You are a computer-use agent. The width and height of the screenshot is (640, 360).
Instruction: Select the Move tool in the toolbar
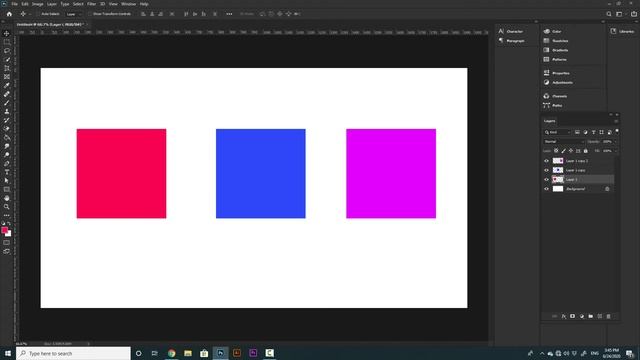tap(7, 33)
